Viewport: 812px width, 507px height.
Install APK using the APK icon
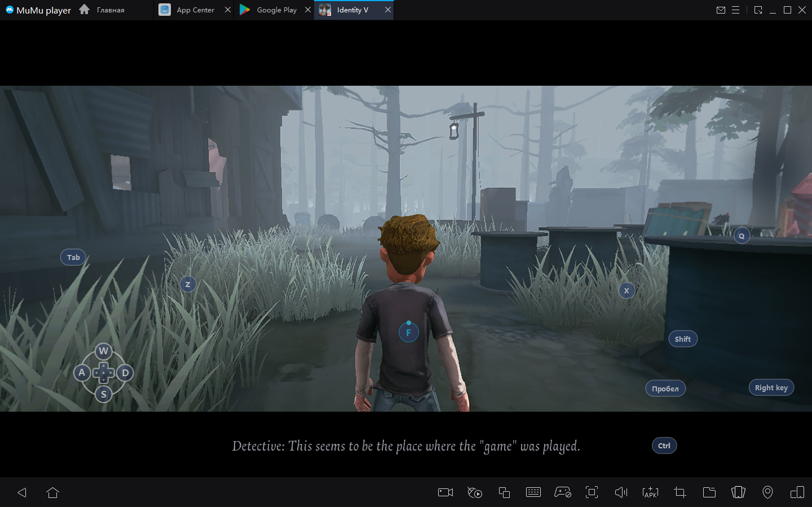click(650, 492)
